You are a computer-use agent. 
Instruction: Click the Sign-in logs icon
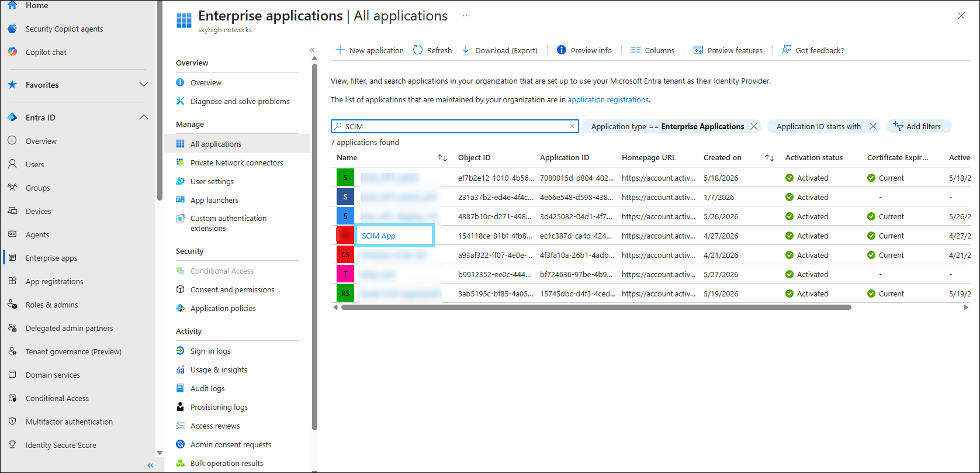click(181, 351)
